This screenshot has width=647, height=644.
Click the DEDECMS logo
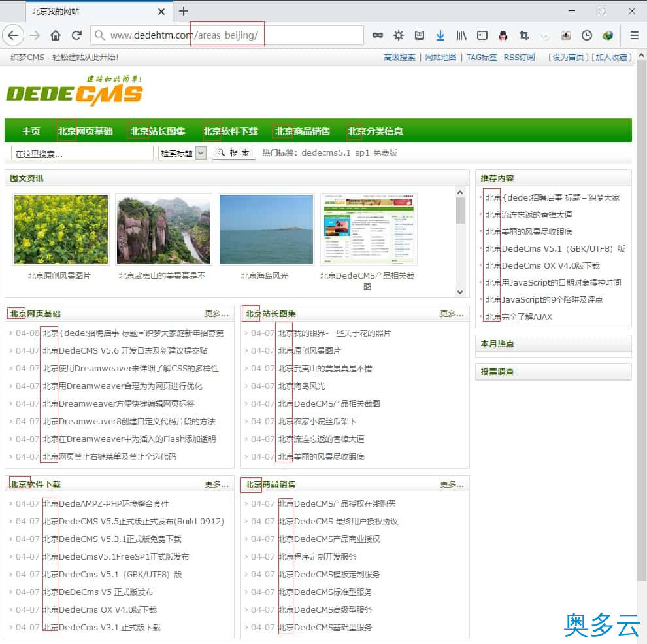point(75,90)
